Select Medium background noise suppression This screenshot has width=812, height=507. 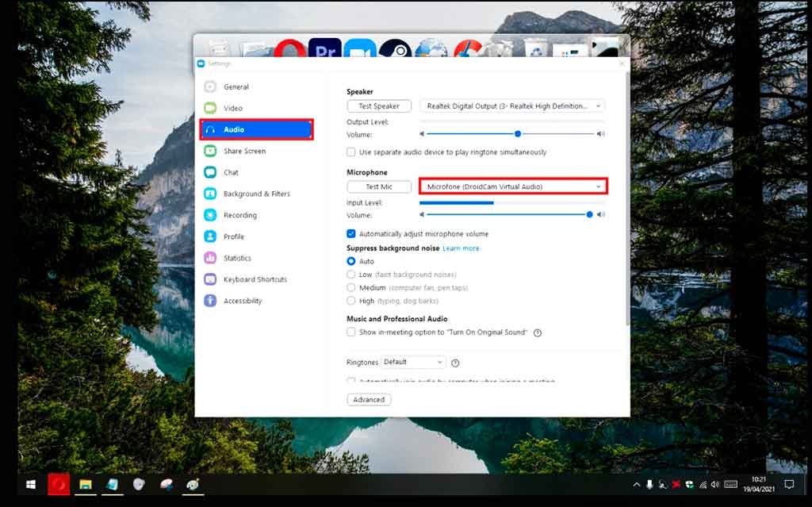pos(351,288)
